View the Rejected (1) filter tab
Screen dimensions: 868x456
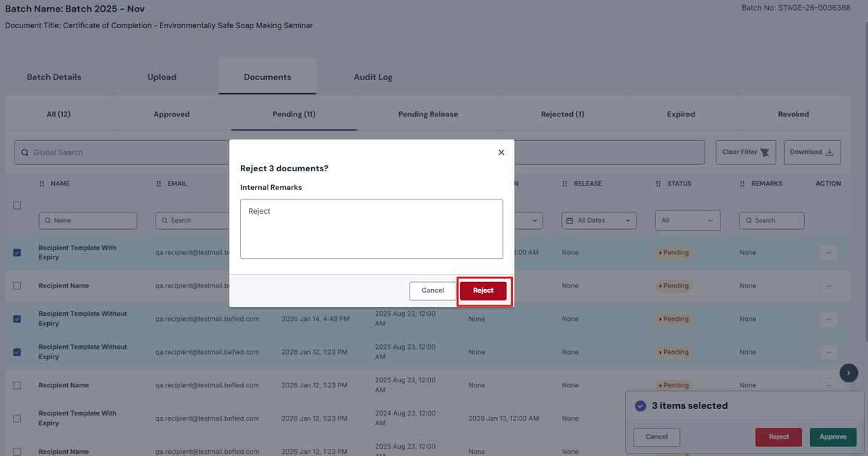(563, 114)
